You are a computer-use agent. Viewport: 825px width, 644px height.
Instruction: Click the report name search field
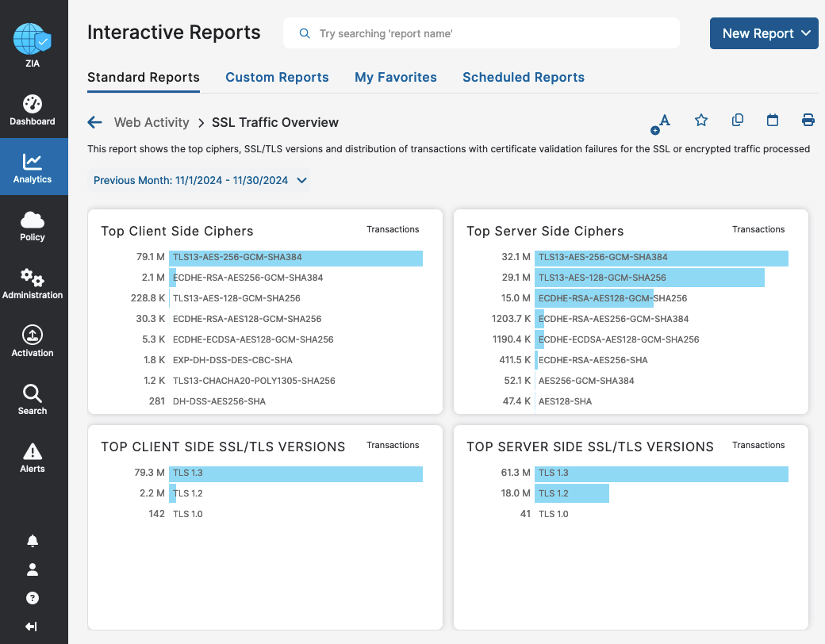pyautogui.click(x=482, y=33)
